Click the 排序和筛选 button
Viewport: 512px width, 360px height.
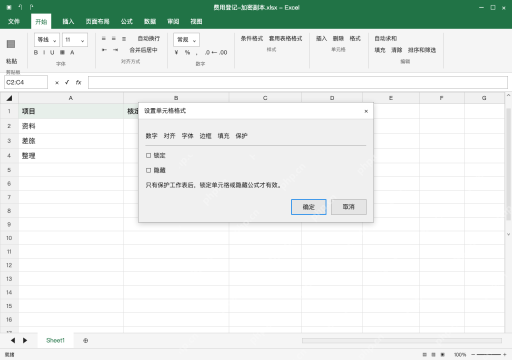tap(422, 50)
